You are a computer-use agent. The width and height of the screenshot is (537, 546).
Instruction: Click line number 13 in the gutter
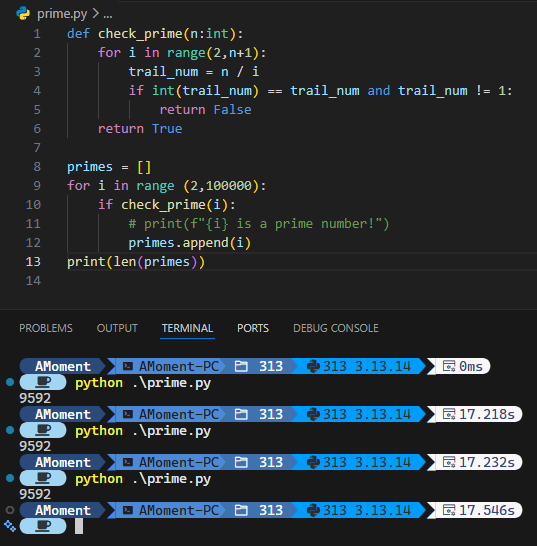33,262
